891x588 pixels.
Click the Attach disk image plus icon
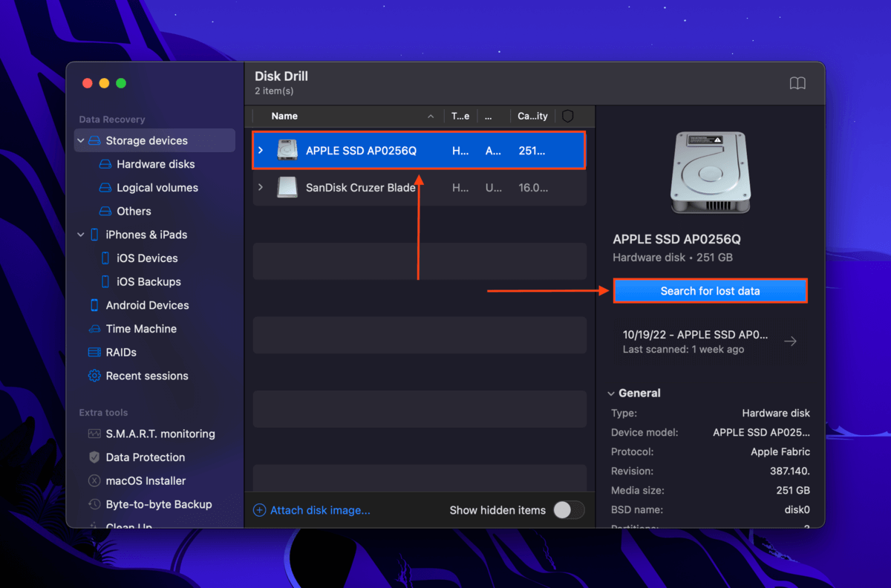(x=260, y=510)
